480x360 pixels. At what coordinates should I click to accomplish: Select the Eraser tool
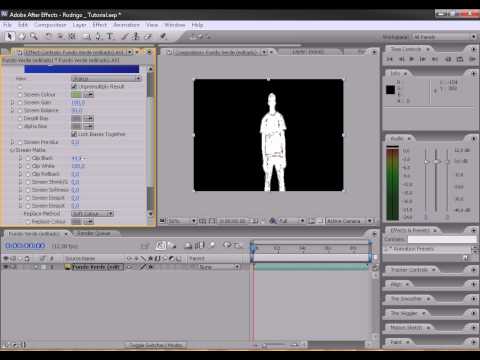tap(147, 36)
